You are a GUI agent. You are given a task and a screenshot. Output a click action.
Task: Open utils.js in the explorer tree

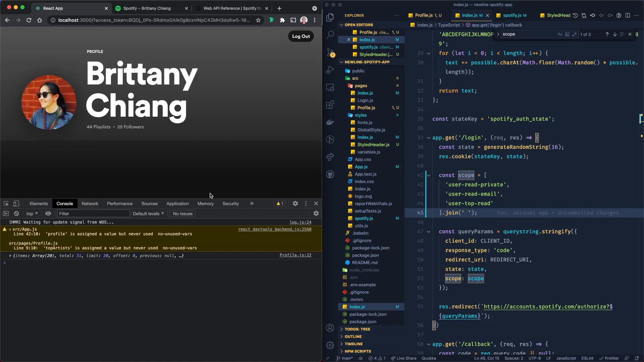[361, 226]
